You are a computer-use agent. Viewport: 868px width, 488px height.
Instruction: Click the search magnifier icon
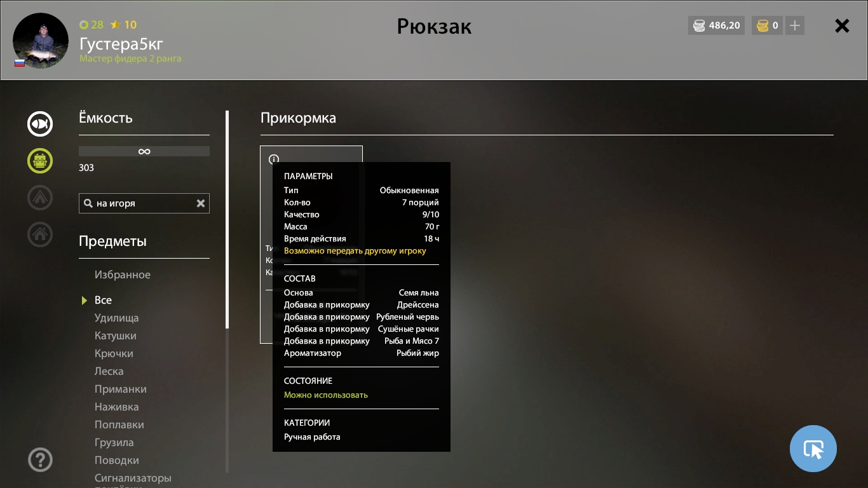coord(88,203)
